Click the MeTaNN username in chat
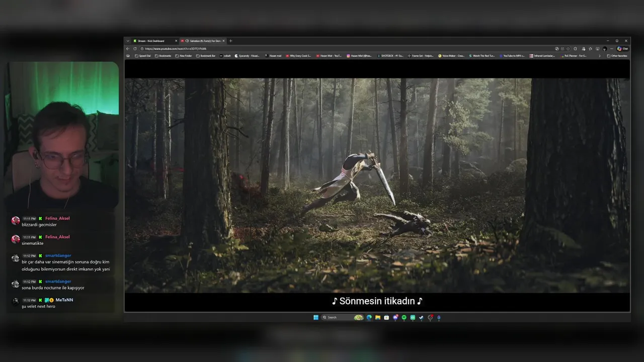644x362 pixels. click(x=64, y=300)
